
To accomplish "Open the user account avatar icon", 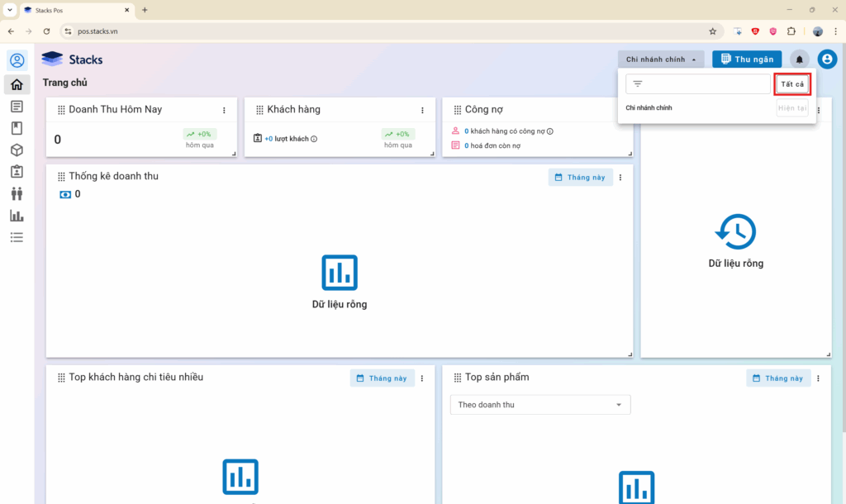I will point(827,59).
